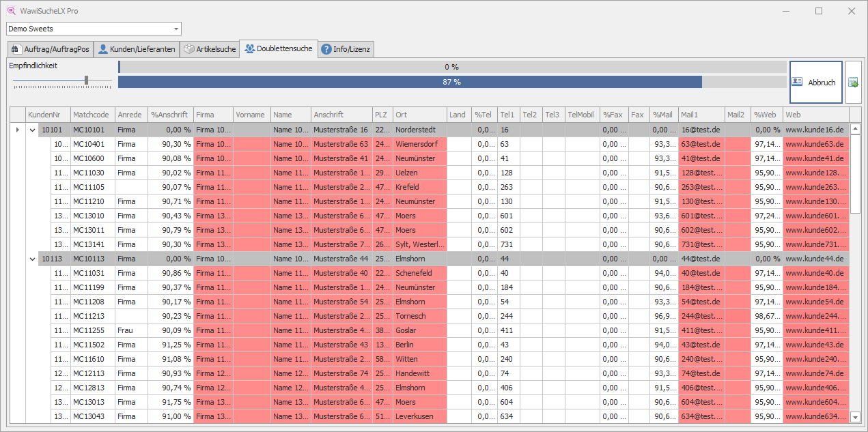Click the grid's scroll down arrow
This screenshot has height=432, width=868.
click(855, 416)
